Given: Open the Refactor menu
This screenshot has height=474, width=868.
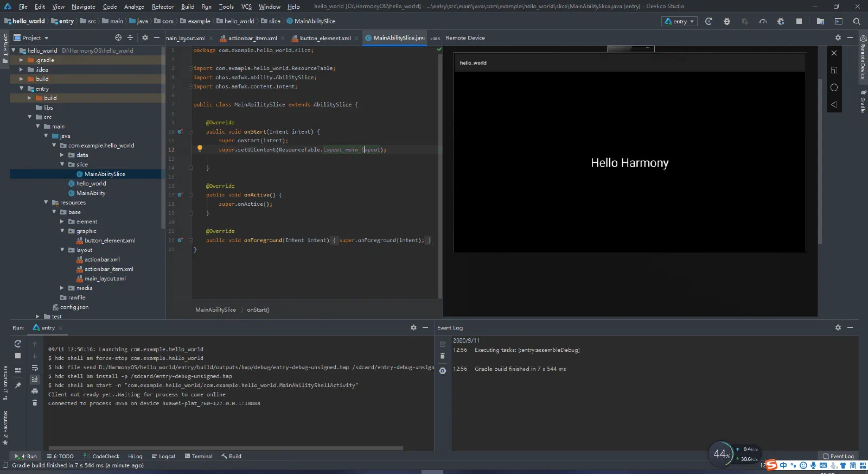Looking at the screenshot, I should point(163,7).
